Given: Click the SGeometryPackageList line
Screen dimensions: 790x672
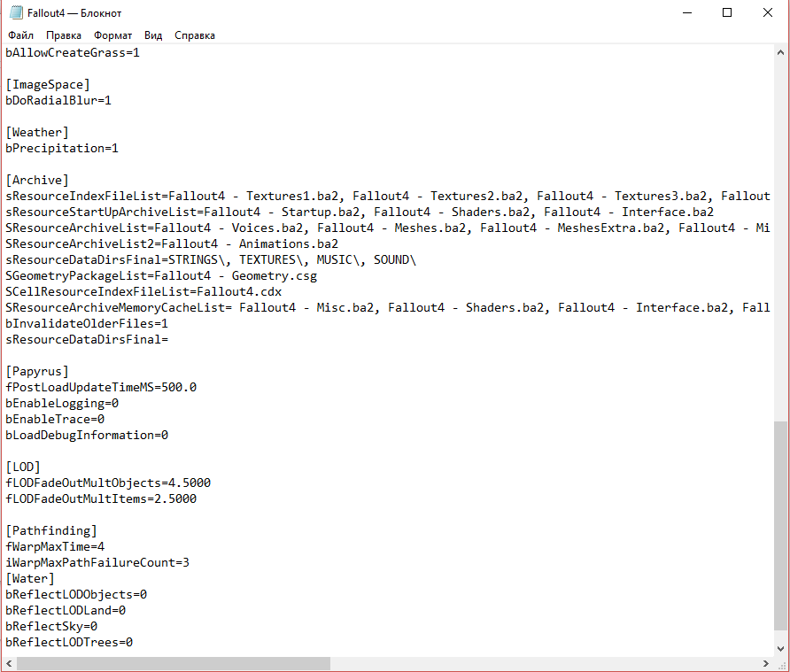Looking at the screenshot, I should click(161, 276).
